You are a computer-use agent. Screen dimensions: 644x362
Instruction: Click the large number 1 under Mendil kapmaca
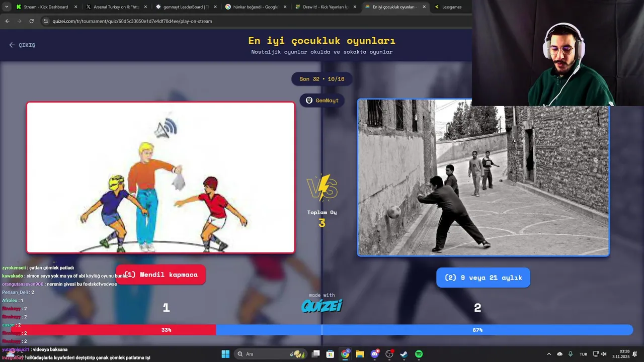[x=166, y=308]
